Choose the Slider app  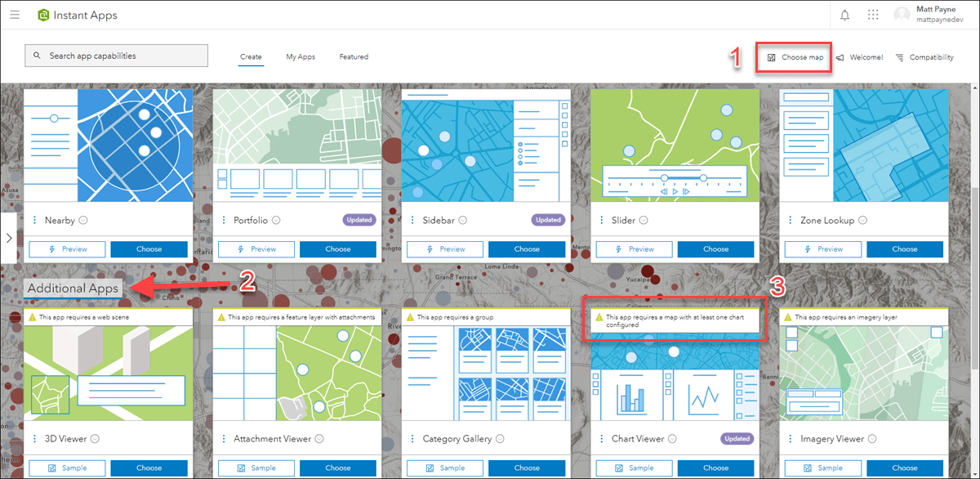(715, 249)
